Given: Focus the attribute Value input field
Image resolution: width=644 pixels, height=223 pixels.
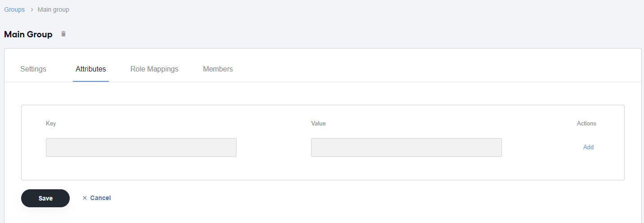Looking at the screenshot, I should tap(407, 147).
